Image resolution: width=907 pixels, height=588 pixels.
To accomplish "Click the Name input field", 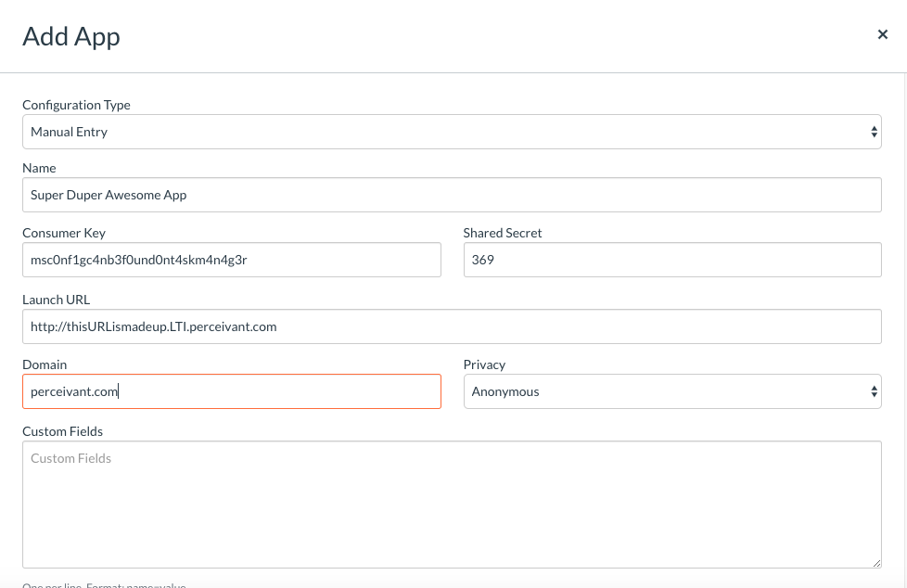I will point(452,195).
